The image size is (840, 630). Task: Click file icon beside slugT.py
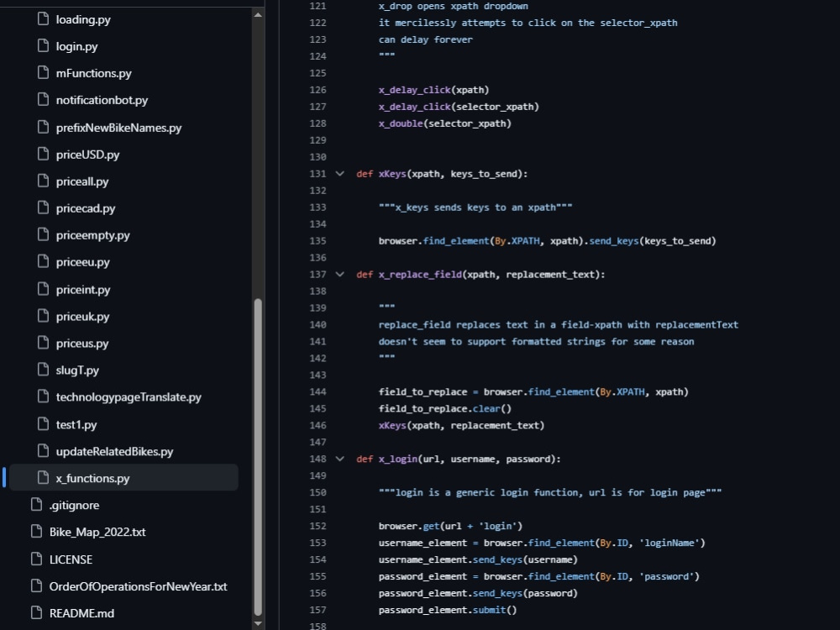[x=44, y=370]
